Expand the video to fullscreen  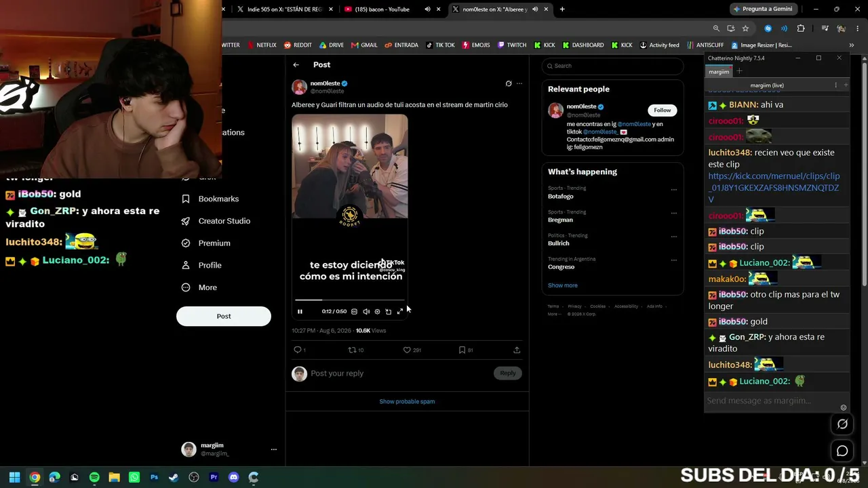[399, 312]
